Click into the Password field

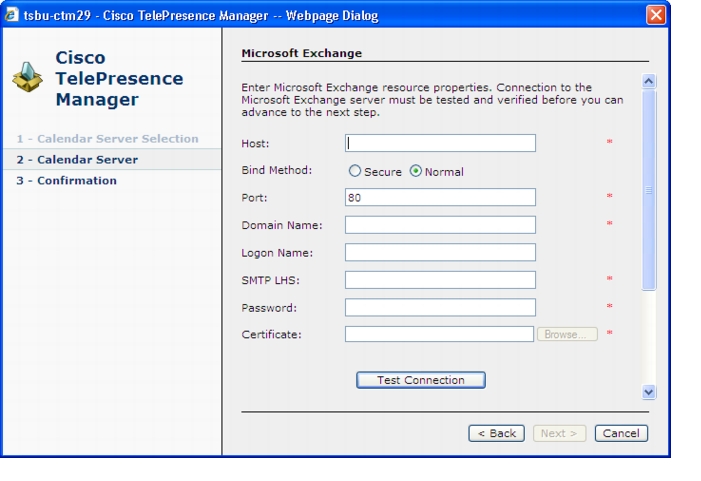coord(440,308)
